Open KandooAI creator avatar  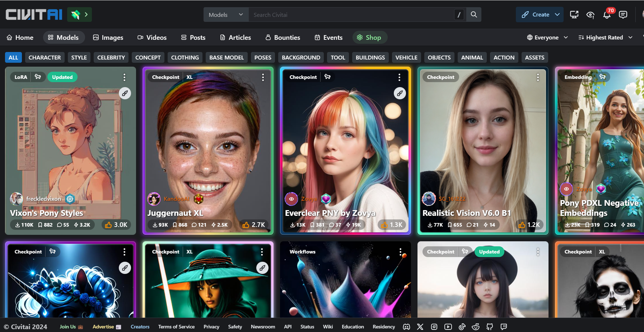point(154,199)
